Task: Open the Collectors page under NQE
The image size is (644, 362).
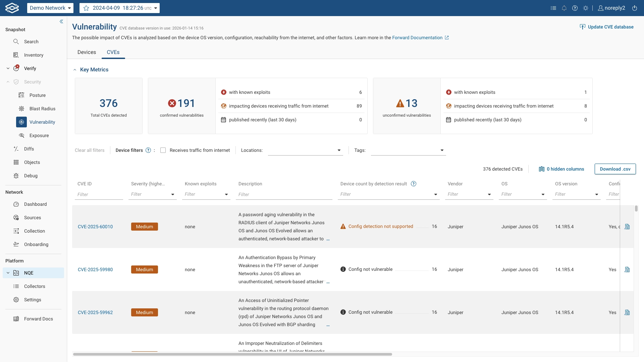Action: click(x=35, y=286)
